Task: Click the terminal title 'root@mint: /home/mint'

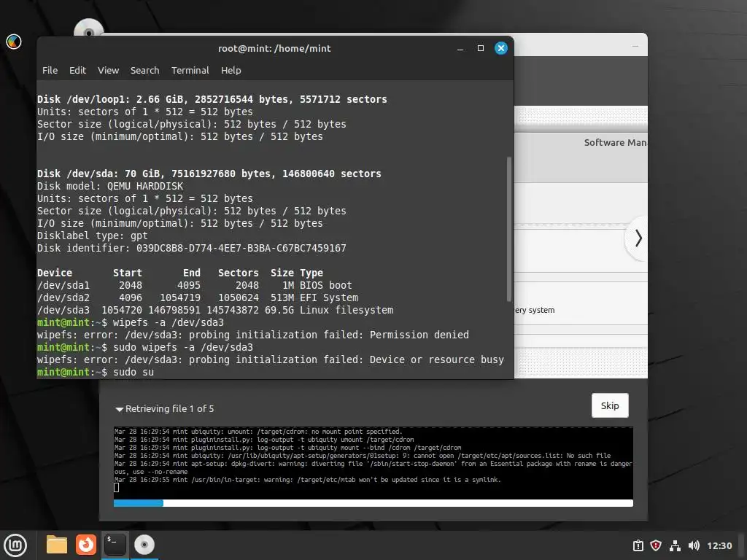Action: click(x=274, y=48)
